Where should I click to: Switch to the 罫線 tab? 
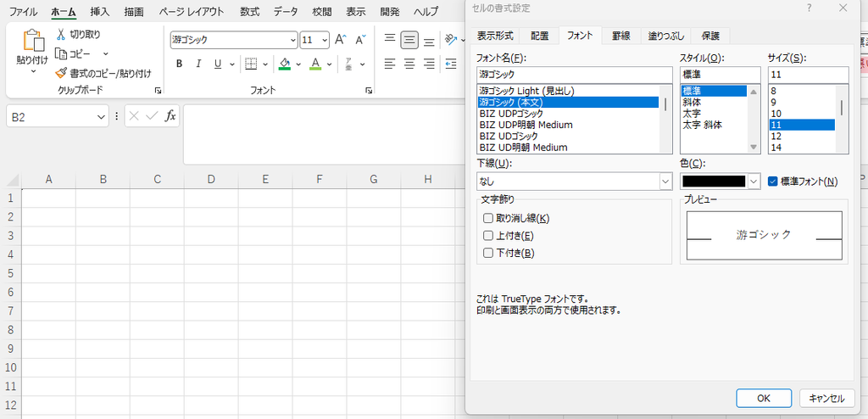point(621,36)
